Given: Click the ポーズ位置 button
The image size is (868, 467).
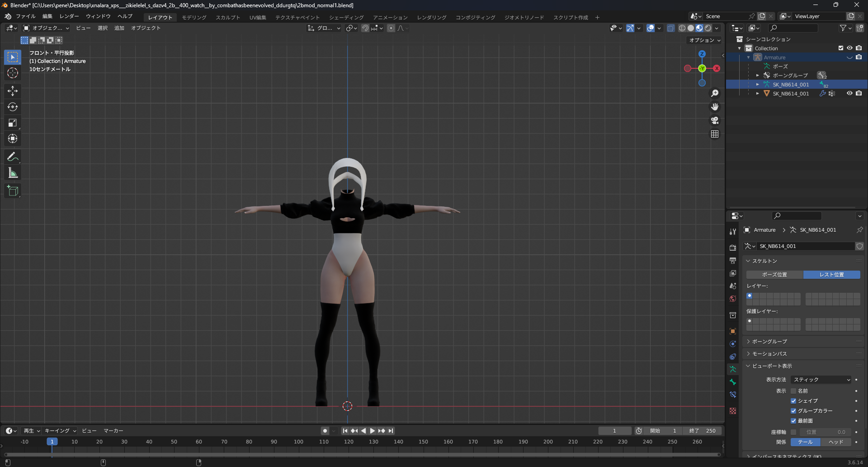Looking at the screenshot, I should (x=774, y=275).
